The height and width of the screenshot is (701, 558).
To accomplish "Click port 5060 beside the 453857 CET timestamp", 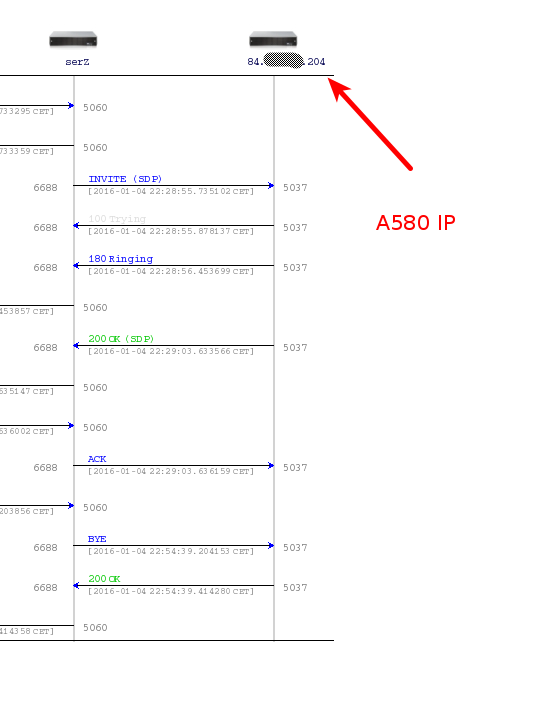I will click(x=95, y=308).
